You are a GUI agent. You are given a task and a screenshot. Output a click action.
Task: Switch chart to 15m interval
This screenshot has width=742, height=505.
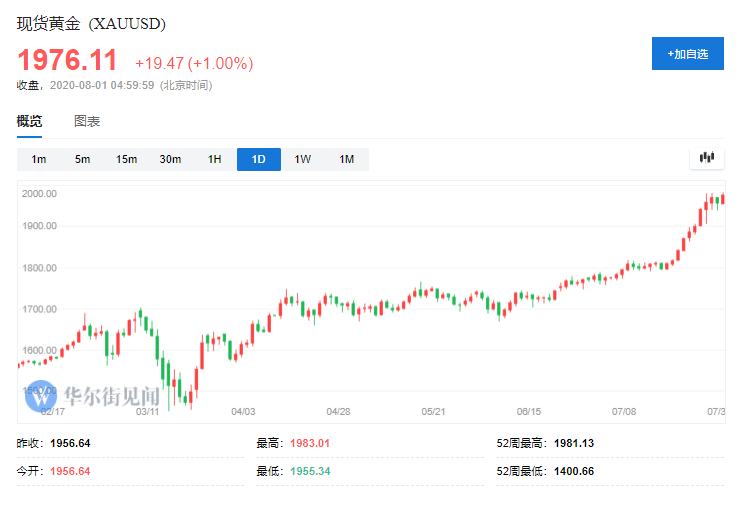pyautogui.click(x=126, y=159)
